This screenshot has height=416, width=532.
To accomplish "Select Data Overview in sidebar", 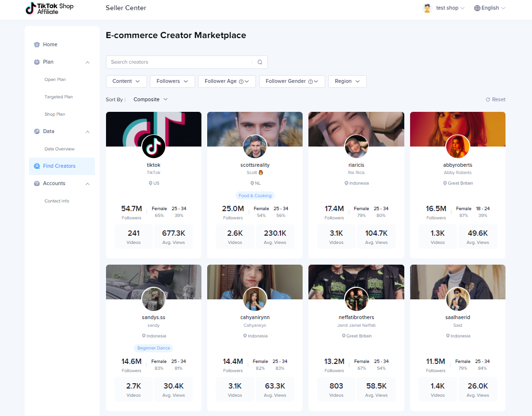I will click(59, 149).
